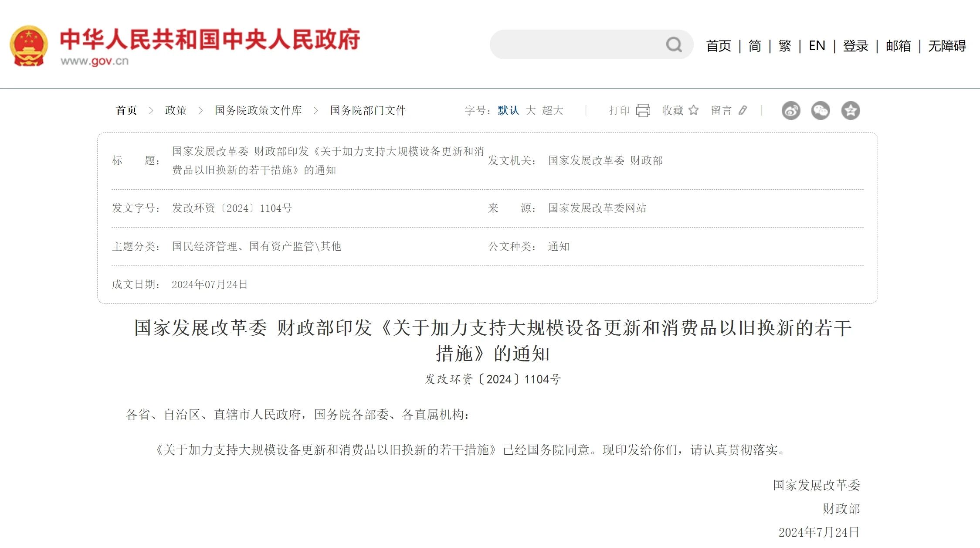Click the pencil icon beside 留言

pyautogui.click(x=743, y=110)
